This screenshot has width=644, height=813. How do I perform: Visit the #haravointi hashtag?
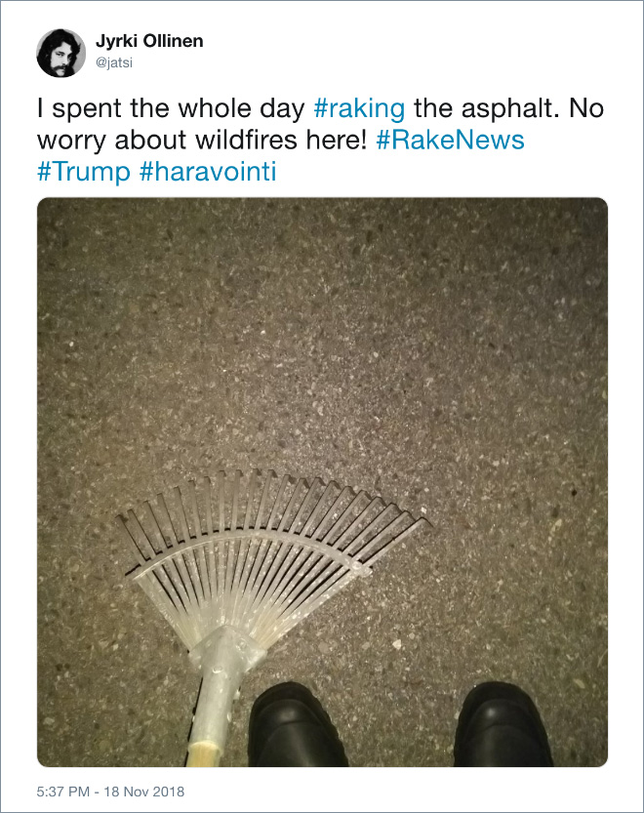click(208, 172)
